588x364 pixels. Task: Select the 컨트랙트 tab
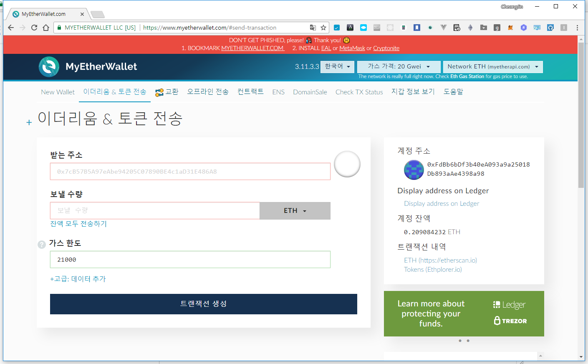click(x=250, y=92)
